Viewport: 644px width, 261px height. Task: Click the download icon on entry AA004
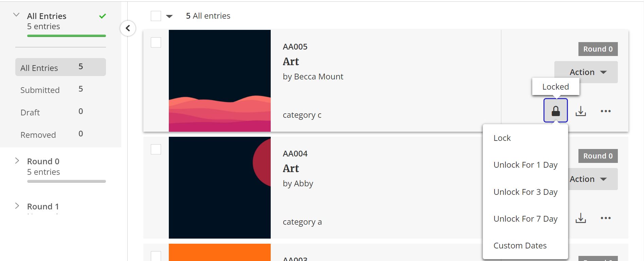coord(581,218)
